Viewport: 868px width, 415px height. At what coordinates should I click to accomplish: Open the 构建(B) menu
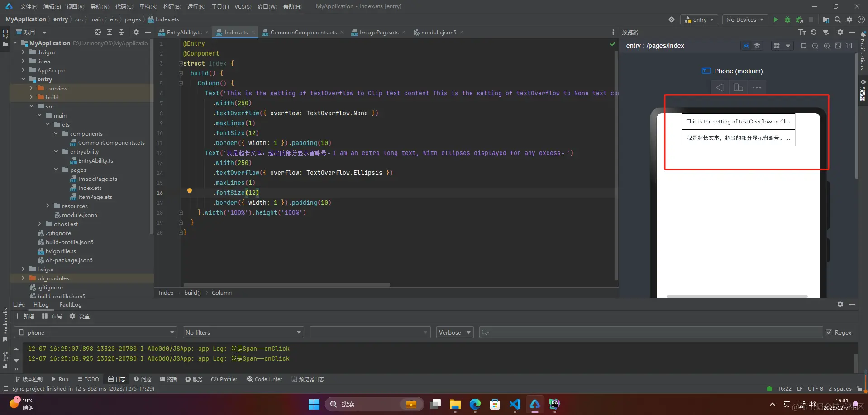pyautogui.click(x=172, y=6)
